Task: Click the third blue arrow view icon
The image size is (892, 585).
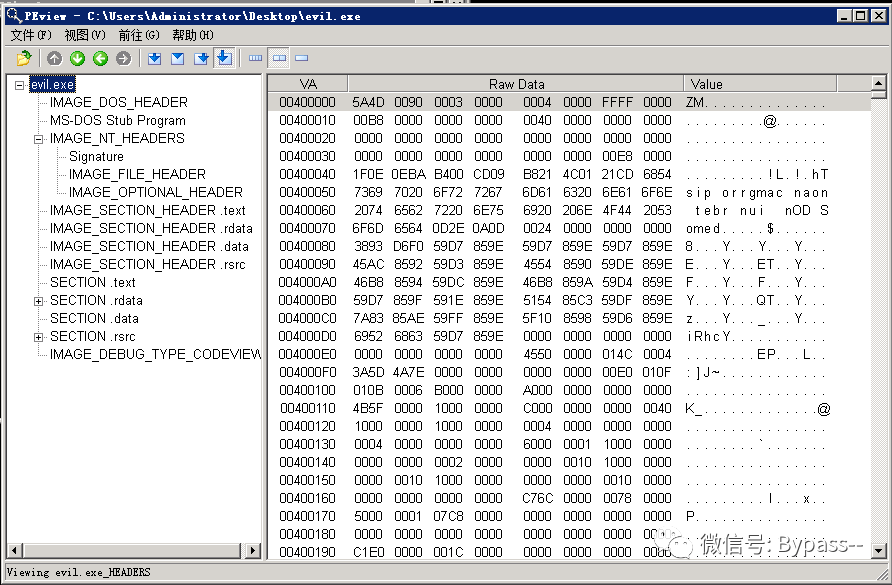Action: [201, 58]
